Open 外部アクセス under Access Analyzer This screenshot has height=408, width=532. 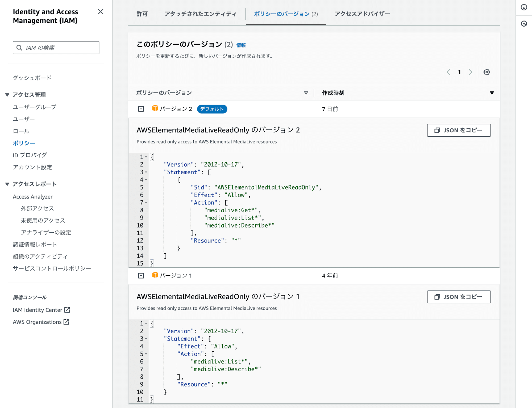(x=38, y=208)
